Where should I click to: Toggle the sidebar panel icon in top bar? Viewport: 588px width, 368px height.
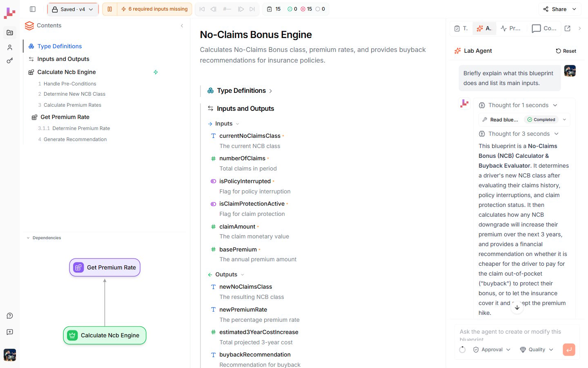(x=33, y=9)
